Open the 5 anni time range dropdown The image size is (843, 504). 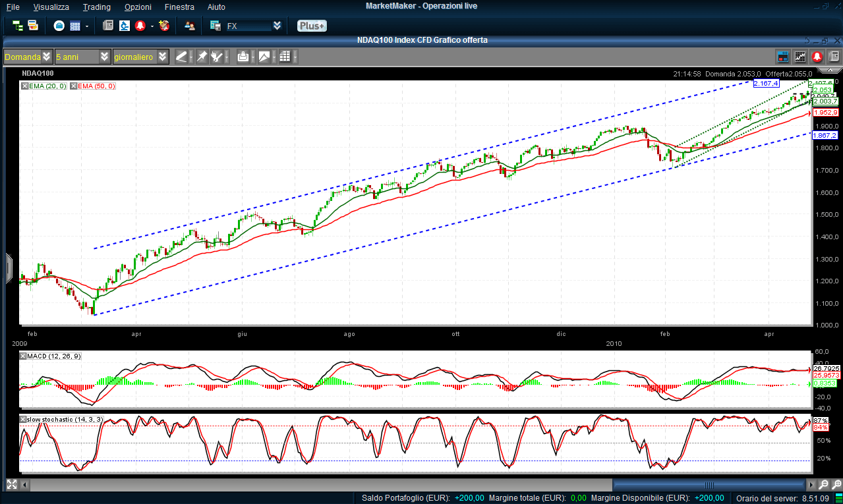(x=104, y=57)
